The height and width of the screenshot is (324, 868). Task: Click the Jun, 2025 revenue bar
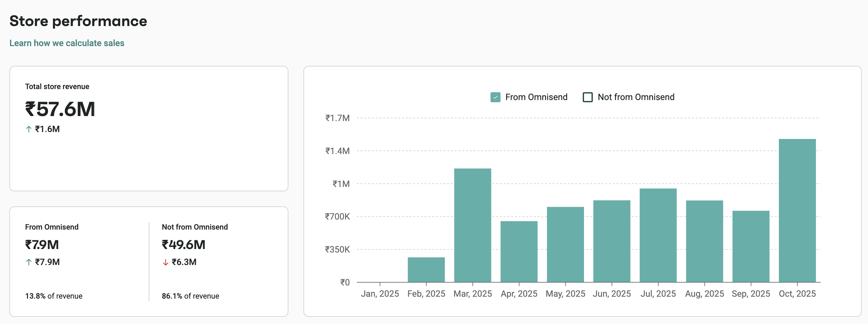pos(612,241)
